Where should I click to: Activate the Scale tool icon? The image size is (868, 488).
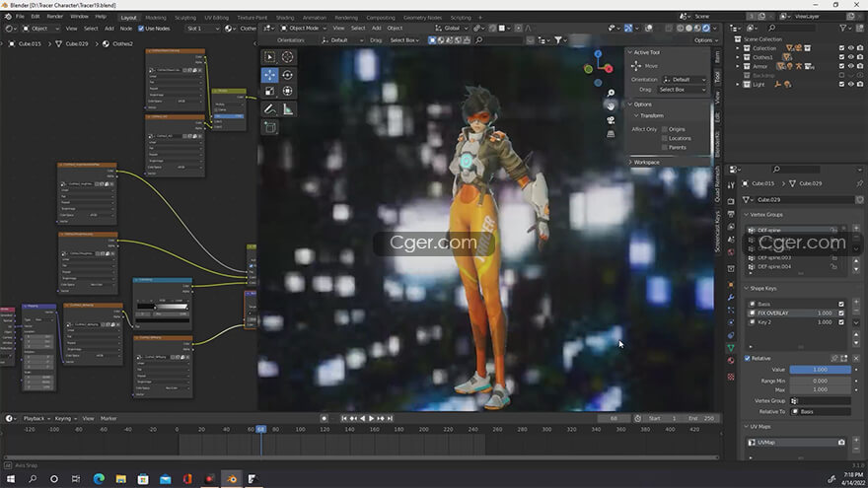point(269,92)
